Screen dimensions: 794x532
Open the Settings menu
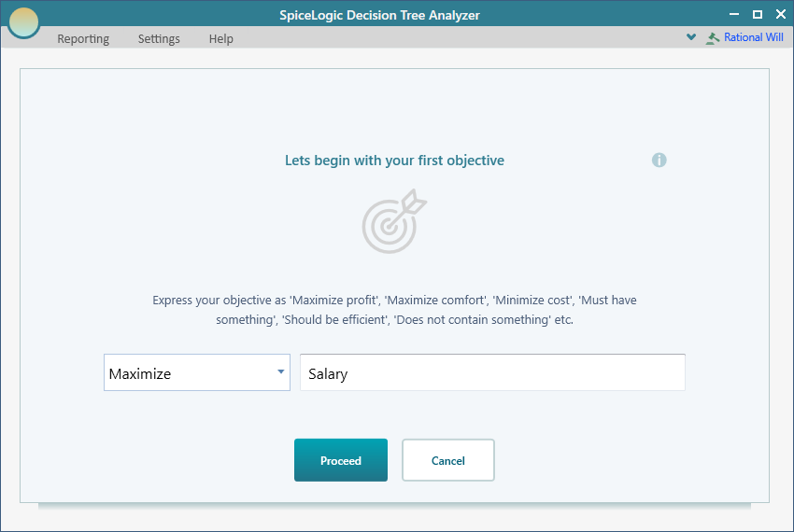[159, 38]
